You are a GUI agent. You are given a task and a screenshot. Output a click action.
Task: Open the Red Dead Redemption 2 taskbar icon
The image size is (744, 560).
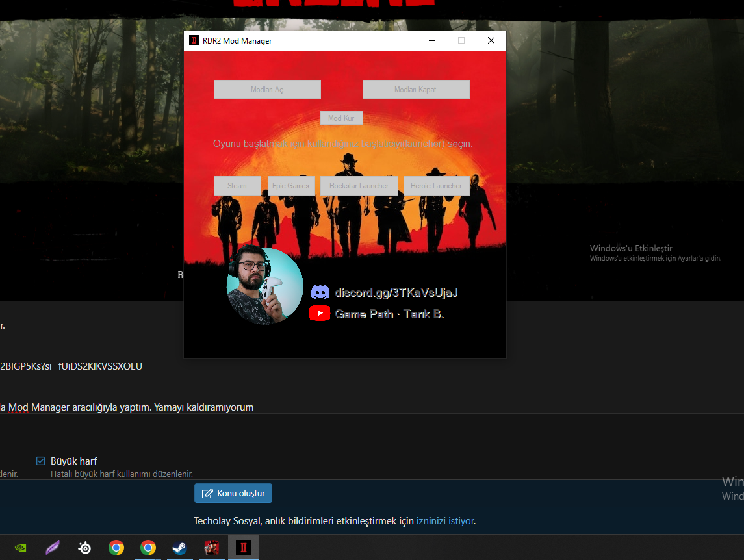pos(212,548)
